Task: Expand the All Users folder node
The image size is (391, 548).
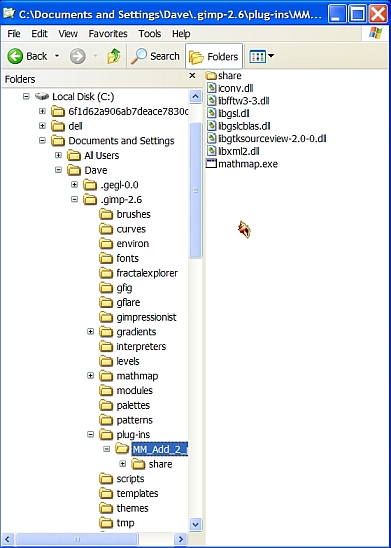Action: 58,155
